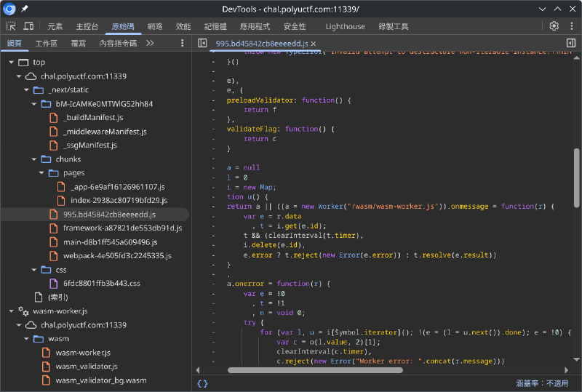The image size is (582, 392).
Task: Toggle the device toolbar icon
Action: 28,26
